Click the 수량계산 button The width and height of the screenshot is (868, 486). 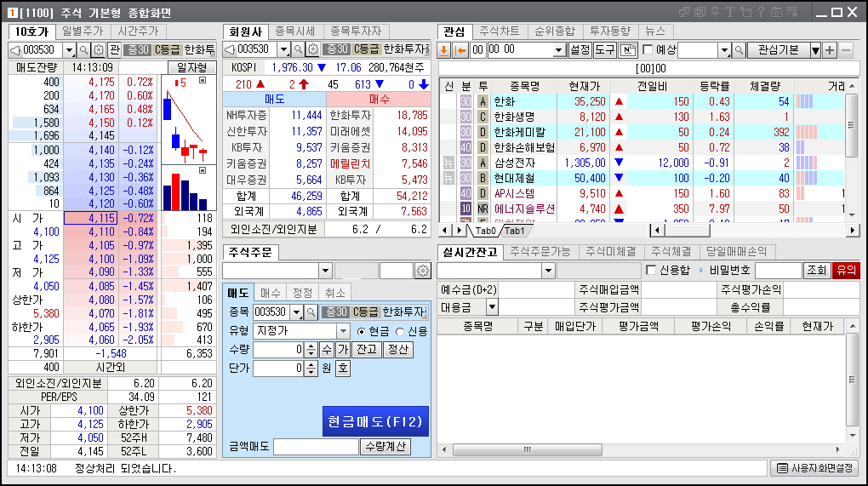pyautogui.click(x=385, y=446)
